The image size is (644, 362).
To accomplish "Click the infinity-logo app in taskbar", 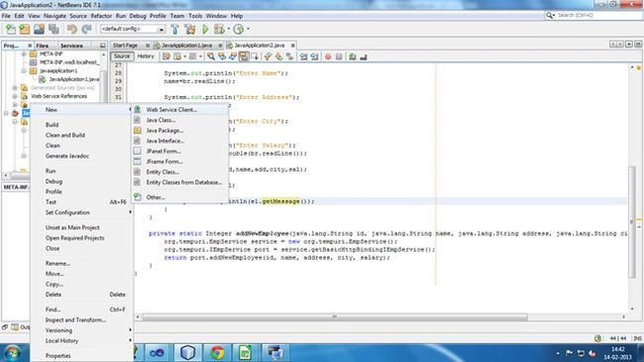I will (157, 352).
